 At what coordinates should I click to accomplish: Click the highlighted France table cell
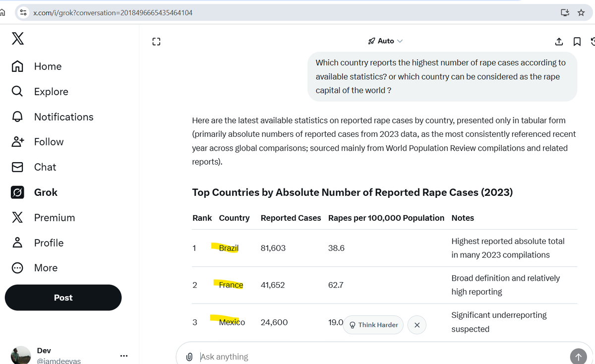click(x=231, y=285)
